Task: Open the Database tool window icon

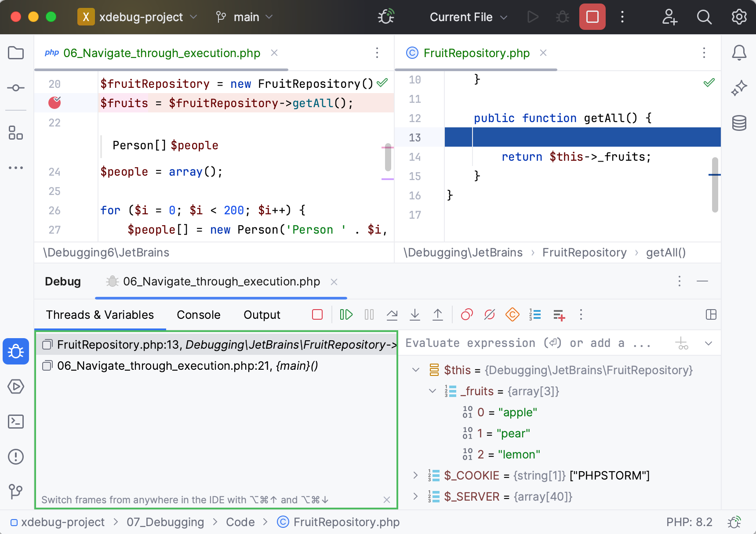Action: click(739, 123)
